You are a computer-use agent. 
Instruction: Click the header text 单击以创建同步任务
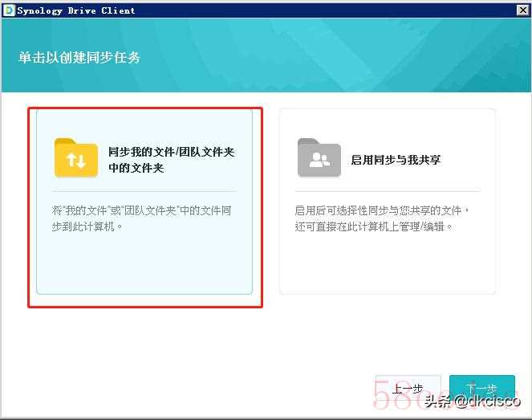(x=79, y=57)
